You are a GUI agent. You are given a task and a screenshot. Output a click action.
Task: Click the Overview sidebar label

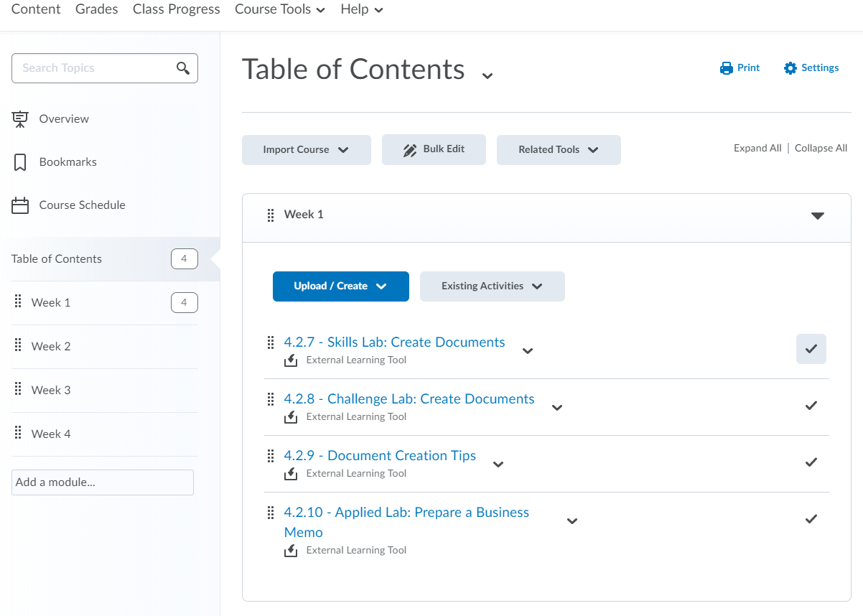(x=64, y=119)
